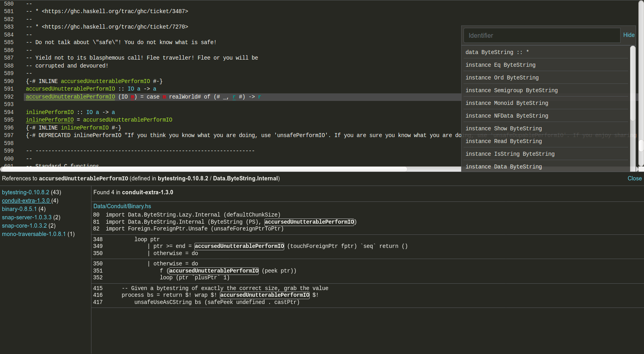Open the Data/Conduit/Binary.hs file link

point(122,206)
